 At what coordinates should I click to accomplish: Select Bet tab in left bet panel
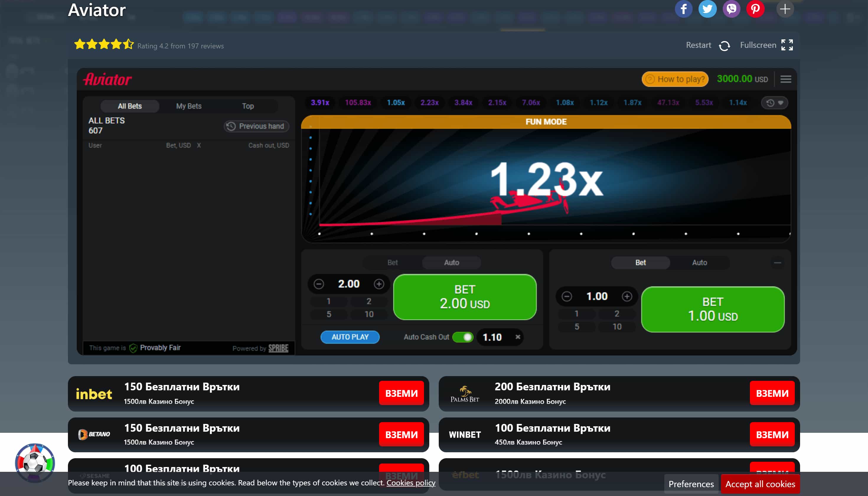(x=392, y=263)
